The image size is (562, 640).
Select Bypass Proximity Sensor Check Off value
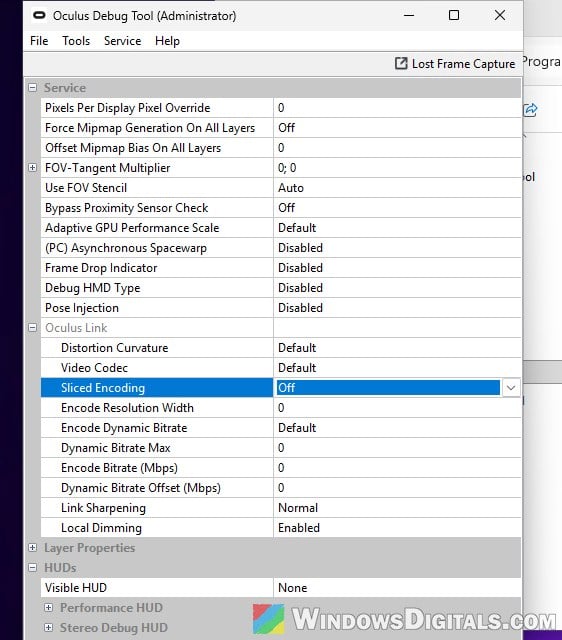(x=397, y=208)
